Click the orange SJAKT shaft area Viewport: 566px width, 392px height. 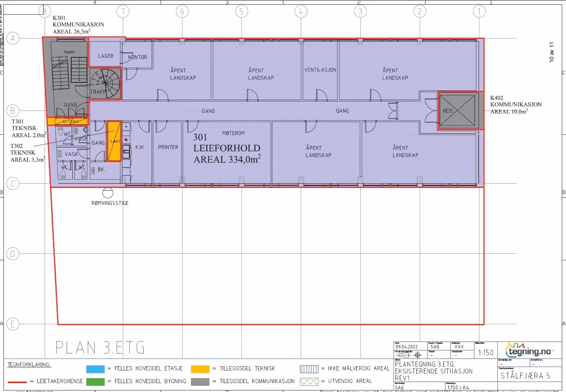[x=114, y=141]
